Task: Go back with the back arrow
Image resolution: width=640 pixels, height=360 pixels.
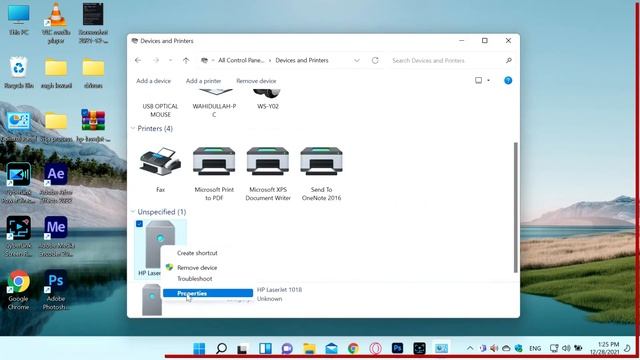Action: click(138, 60)
